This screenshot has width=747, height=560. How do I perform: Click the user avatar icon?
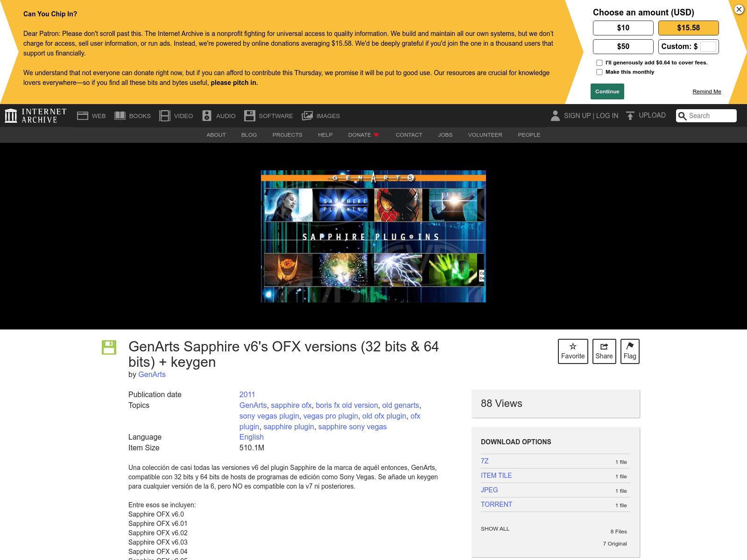pyautogui.click(x=555, y=116)
